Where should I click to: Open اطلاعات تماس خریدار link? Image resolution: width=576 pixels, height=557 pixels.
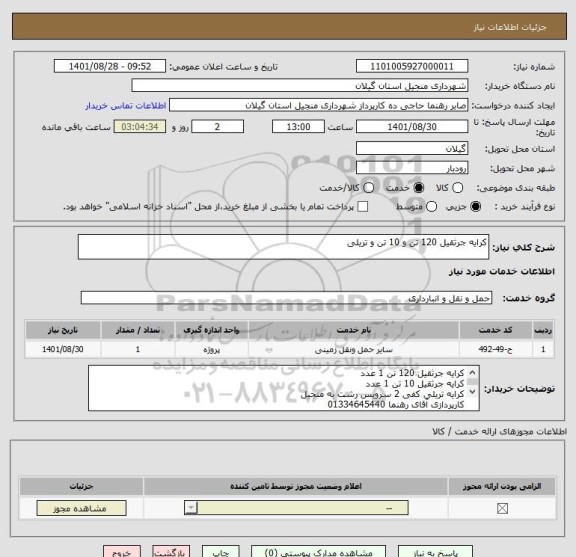pyautogui.click(x=126, y=106)
